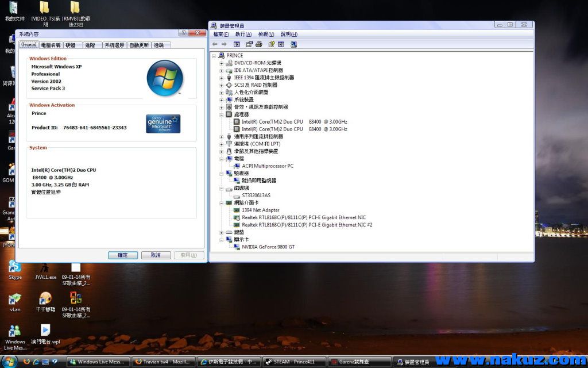The height and width of the screenshot is (368, 588).
Task: Collapse the 顯示卡 display adapters node
Action: tap(221, 240)
